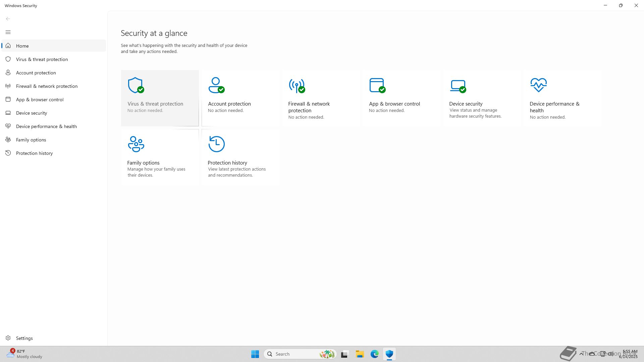Image resolution: width=644 pixels, height=362 pixels.
Task: Open the Protection history clock tile icon
Action: [216, 144]
